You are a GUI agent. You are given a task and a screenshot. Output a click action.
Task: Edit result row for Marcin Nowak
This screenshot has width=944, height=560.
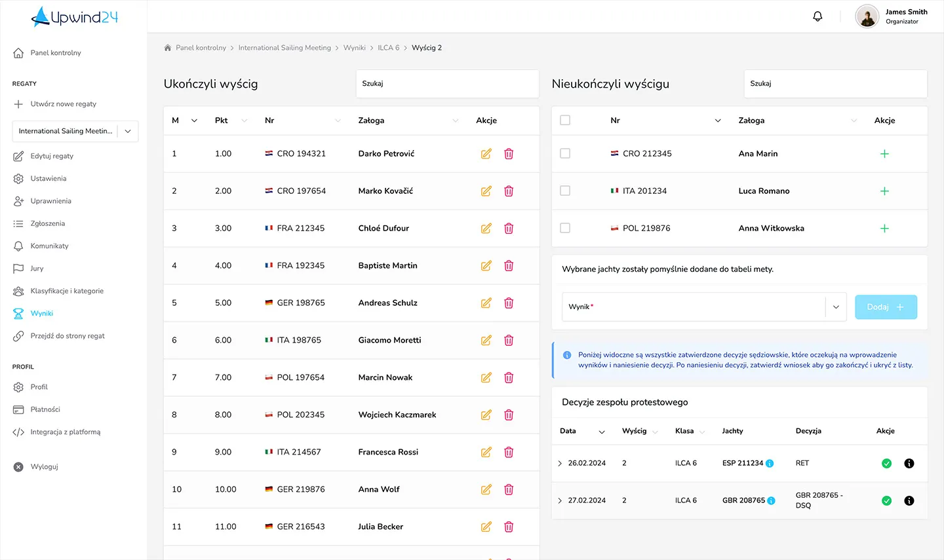coord(486,378)
